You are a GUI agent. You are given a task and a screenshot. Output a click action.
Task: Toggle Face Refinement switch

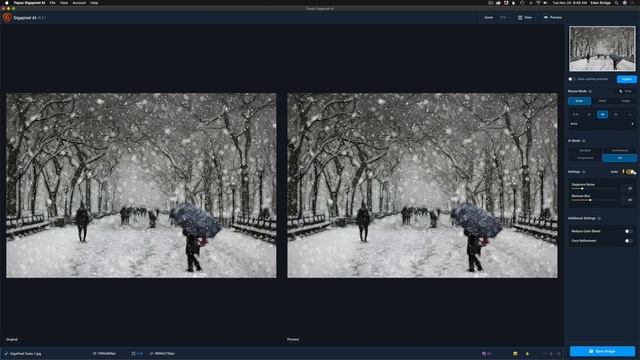[x=629, y=240]
